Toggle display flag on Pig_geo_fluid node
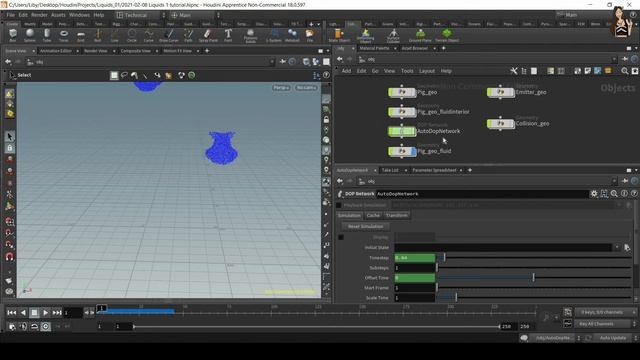The width and height of the screenshot is (640, 360). point(413,151)
